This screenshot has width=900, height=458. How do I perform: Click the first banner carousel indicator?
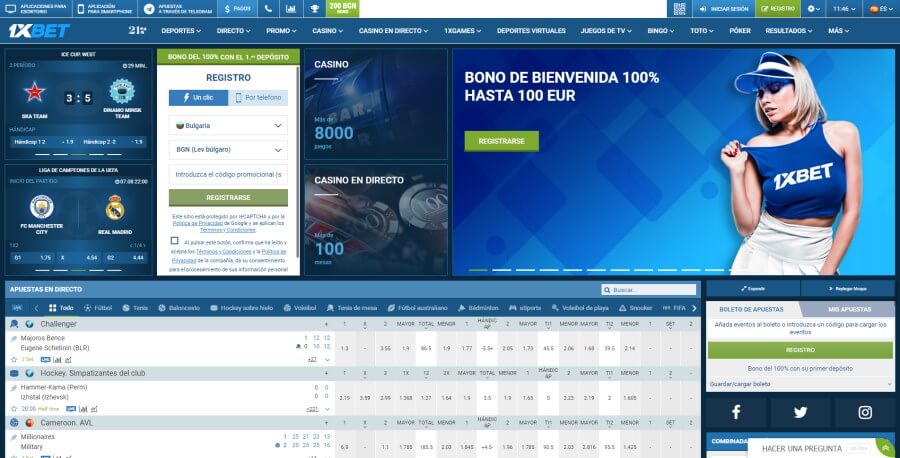[478, 270]
